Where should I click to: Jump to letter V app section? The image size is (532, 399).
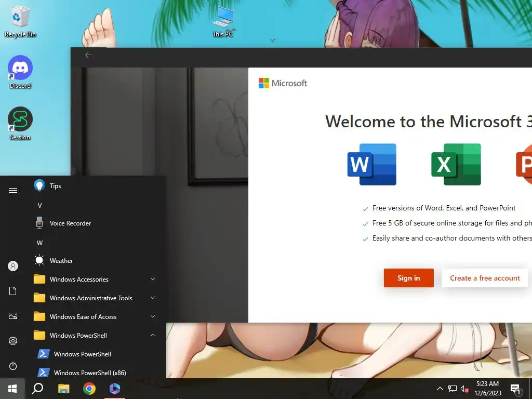(x=39, y=206)
